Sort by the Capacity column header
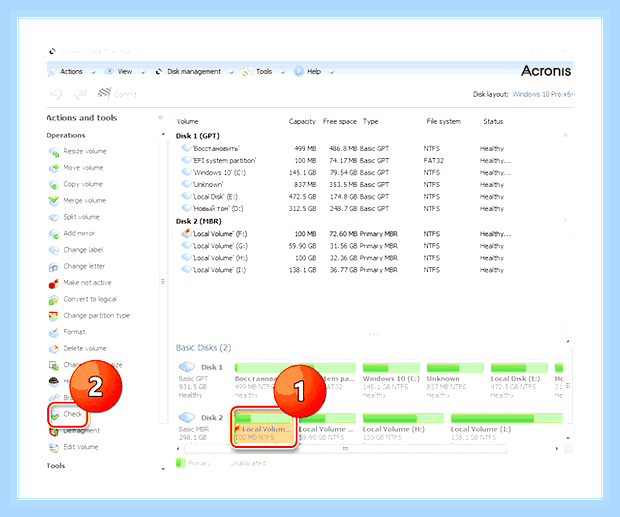 (x=302, y=121)
